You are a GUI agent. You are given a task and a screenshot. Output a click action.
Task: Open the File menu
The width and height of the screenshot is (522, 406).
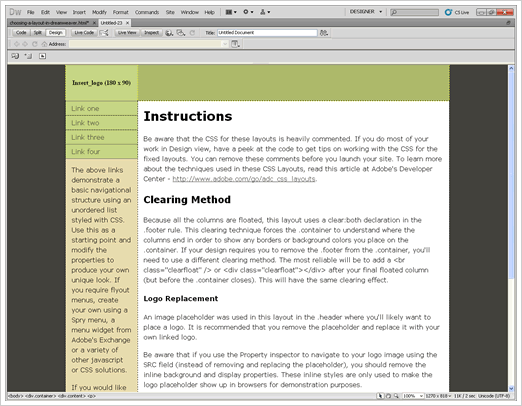point(31,12)
